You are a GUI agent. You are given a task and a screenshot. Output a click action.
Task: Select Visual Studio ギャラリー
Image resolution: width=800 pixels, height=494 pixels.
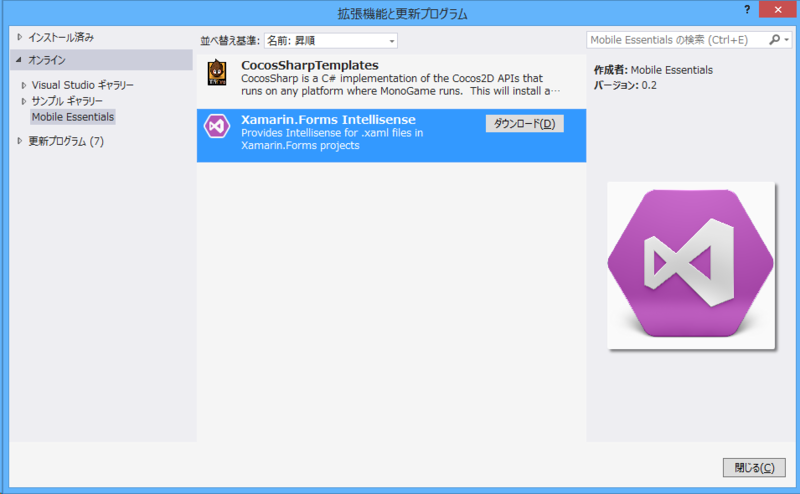(x=83, y=85)
